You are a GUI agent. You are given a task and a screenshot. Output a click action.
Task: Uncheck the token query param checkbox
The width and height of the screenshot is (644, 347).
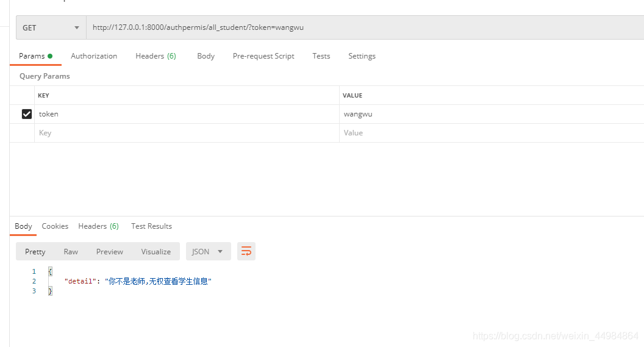[27, 114]
